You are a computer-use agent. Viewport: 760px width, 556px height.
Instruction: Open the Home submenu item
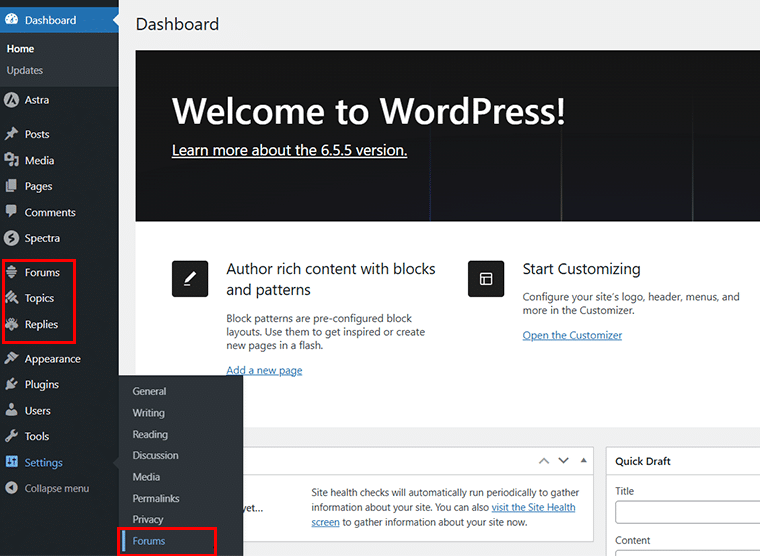click(x=20, y=49)
